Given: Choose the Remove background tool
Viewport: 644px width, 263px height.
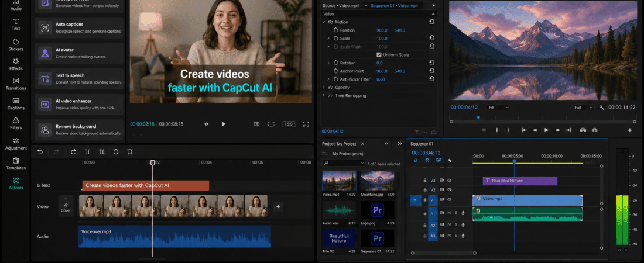Looking at the screenshot, I should [x=79, y=130].
